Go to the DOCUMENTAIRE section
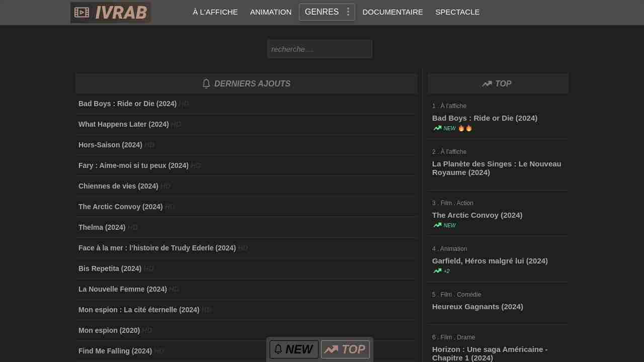Viewport: 644px width, 362px height. [x=392, y=12]
